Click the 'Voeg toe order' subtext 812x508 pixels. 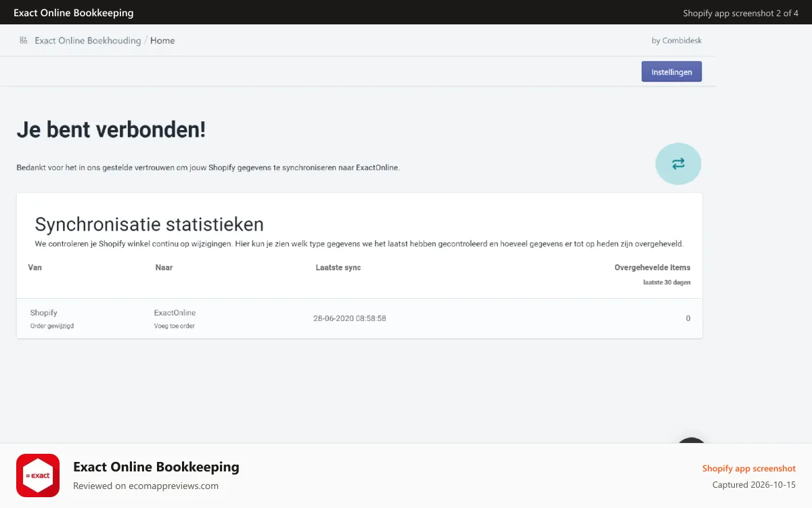click(175, 326)
